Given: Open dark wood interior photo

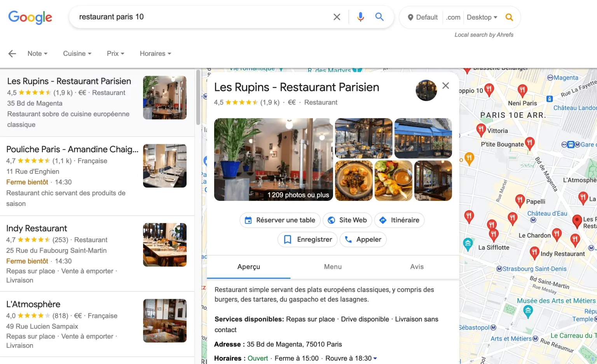Looking at the screenshot, I should [433, 181].
